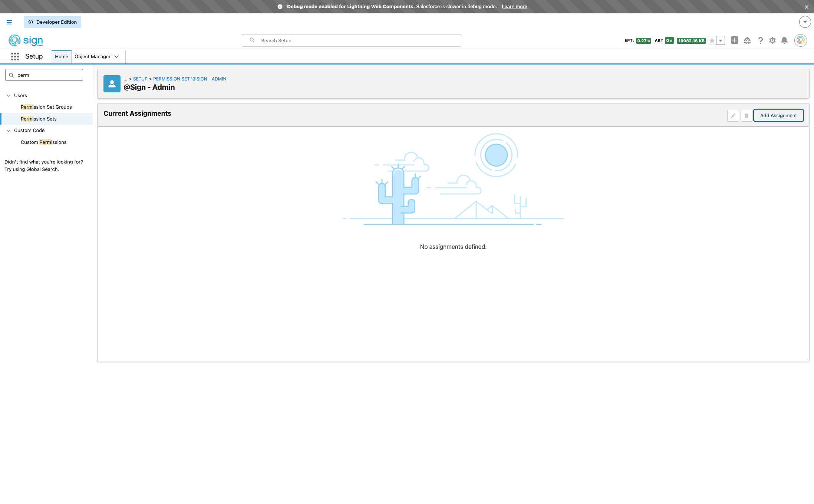Open the hamburger menu icon at top left
The height and width of the screenshot is (504, 814).
[x=9, y=22]
